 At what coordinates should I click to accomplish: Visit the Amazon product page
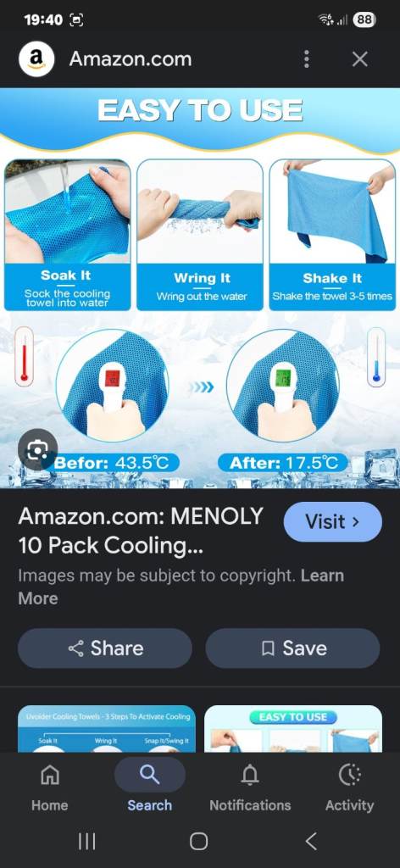click(x=332, y=521)
